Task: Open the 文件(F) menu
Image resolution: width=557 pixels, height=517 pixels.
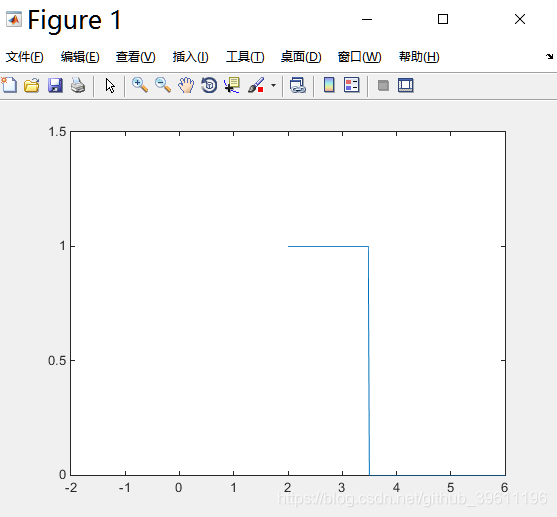Action: pos(25,57)
